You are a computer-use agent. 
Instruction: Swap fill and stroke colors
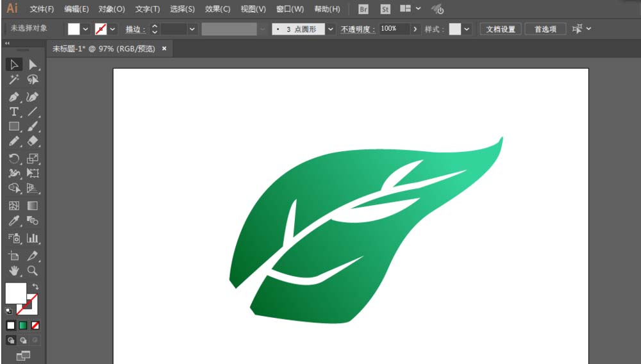click(x=36, y=286)
